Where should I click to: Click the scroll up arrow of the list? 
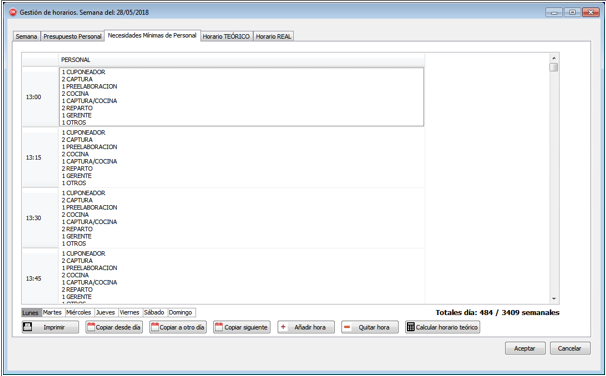tap(554, 58)
